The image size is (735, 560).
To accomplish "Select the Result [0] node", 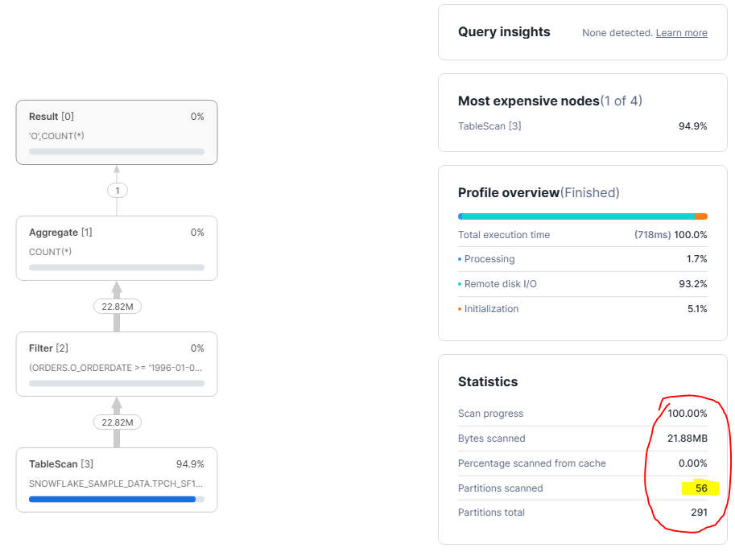I will coord(116,133).
